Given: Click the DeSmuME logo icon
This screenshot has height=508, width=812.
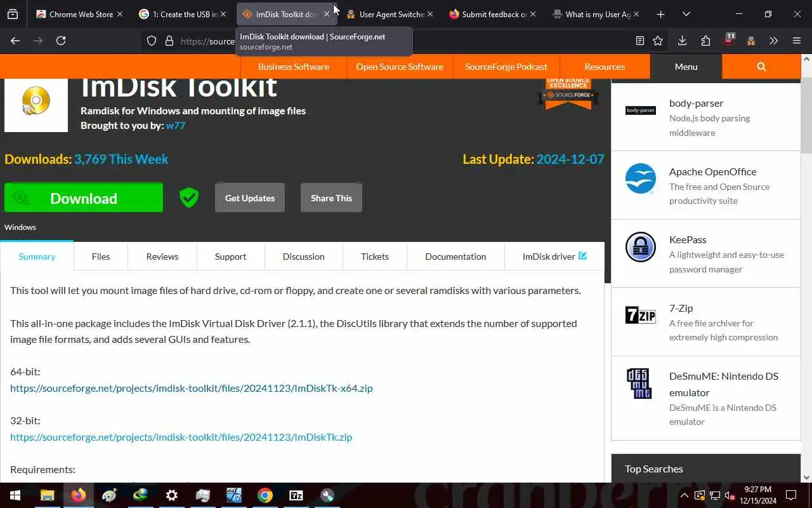Looking at the screenshot, I should [639, 384].
